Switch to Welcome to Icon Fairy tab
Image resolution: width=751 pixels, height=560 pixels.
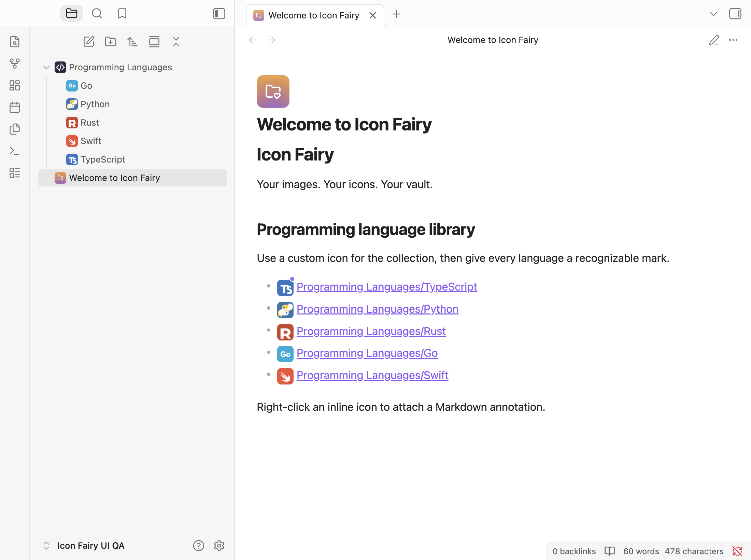313,15
